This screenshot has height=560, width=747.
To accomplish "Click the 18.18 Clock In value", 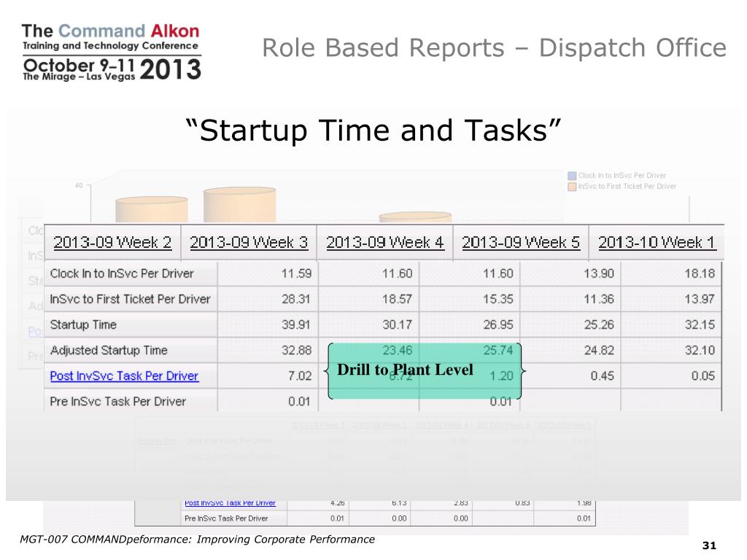I will 700,274.
